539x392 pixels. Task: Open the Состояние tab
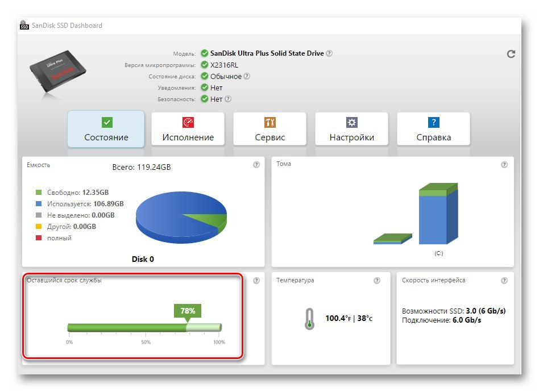click(x=106, y=129)
